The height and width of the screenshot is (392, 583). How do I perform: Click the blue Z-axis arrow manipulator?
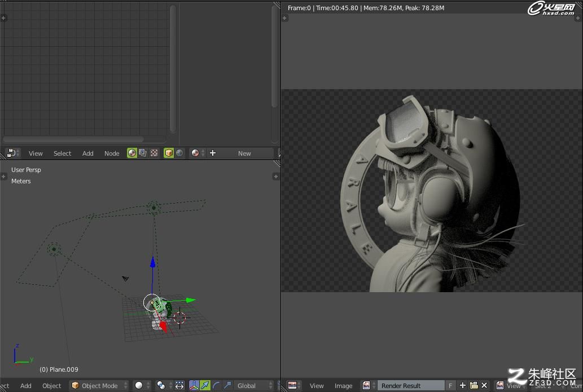tap(152, 262)
